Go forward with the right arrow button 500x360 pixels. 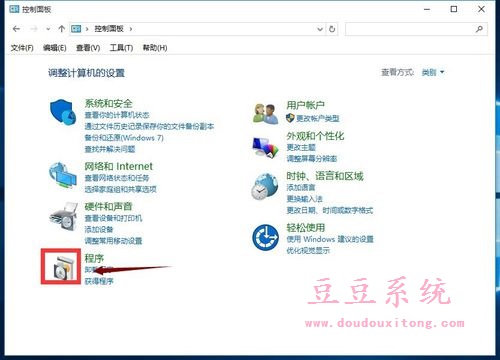click(x=34, y=29)
